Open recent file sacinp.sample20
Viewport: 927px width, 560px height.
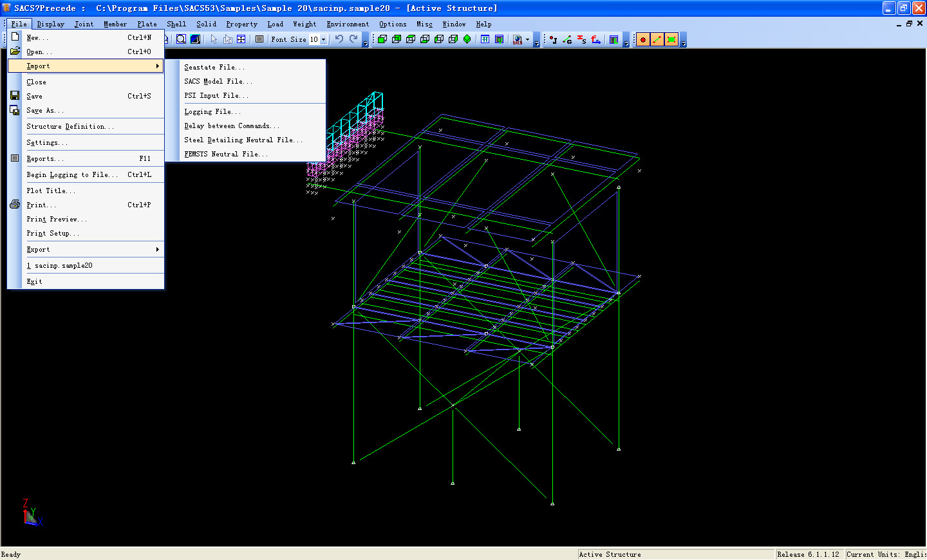(x=86, y=265)
